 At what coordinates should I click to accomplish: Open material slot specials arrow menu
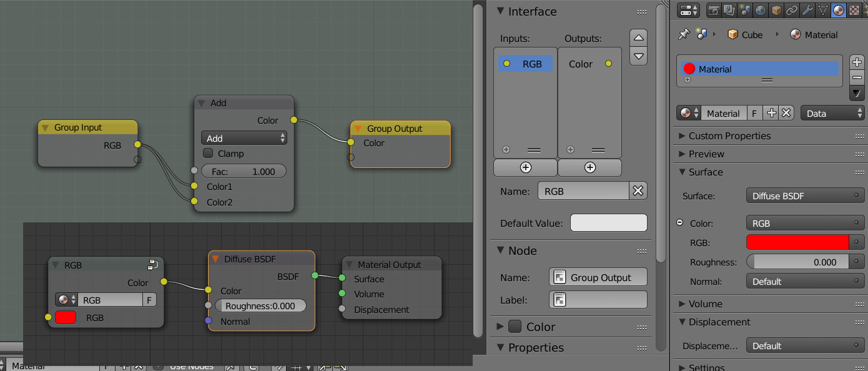tap(857, 94)
